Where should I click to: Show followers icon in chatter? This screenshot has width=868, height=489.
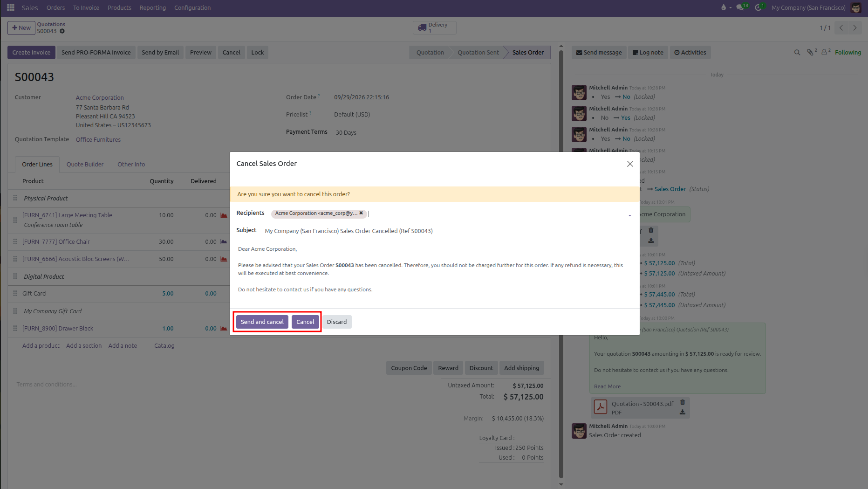tap(825, 52)
